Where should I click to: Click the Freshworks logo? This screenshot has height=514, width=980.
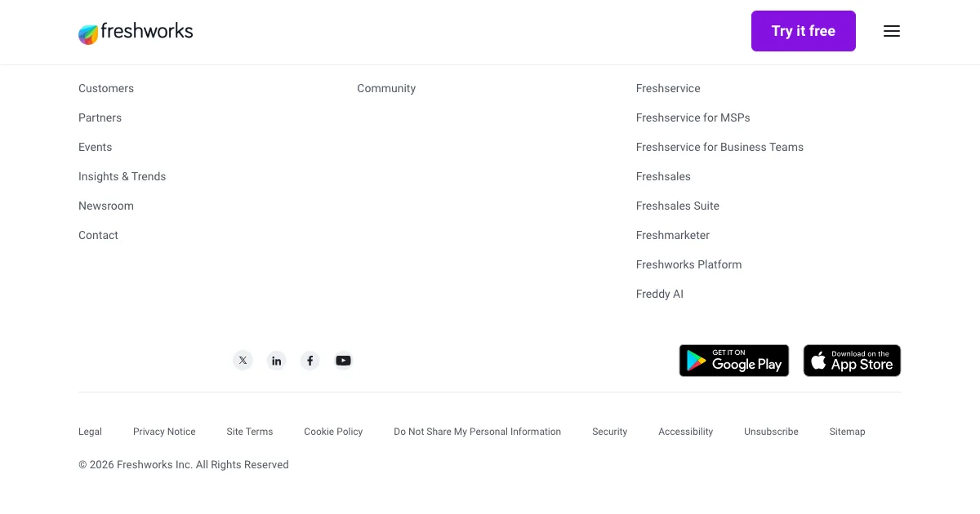(x=136, y=32)
